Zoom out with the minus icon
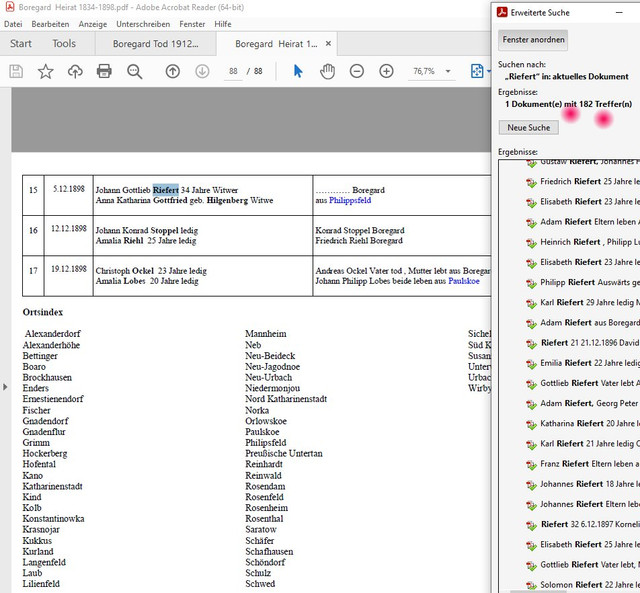640x593 pixels. click(357, 71)
